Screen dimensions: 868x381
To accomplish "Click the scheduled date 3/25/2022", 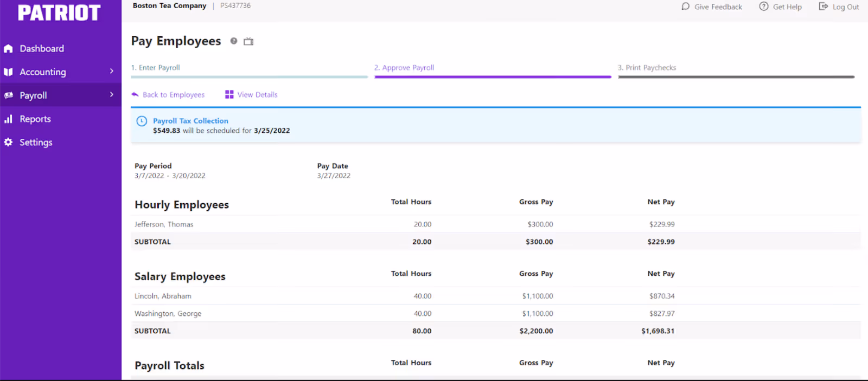I will coord(272,131).
